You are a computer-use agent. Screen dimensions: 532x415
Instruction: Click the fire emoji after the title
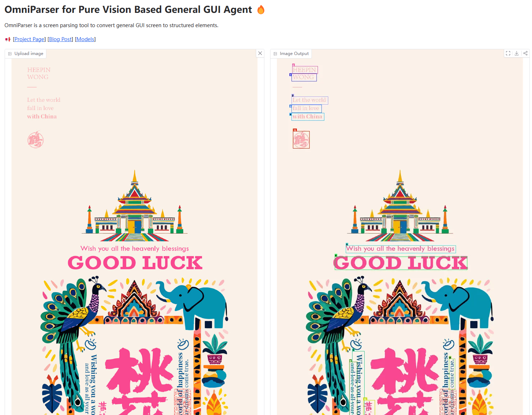[x=261, y=10]
